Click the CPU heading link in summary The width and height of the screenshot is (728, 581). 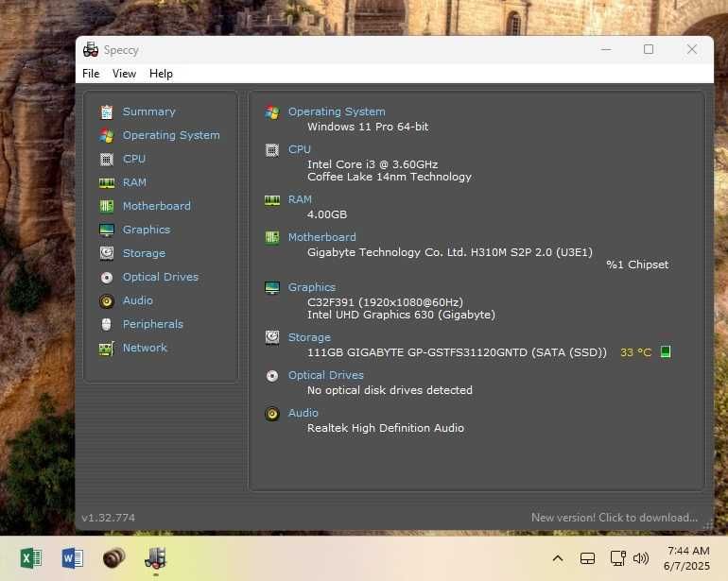point(300,149)
